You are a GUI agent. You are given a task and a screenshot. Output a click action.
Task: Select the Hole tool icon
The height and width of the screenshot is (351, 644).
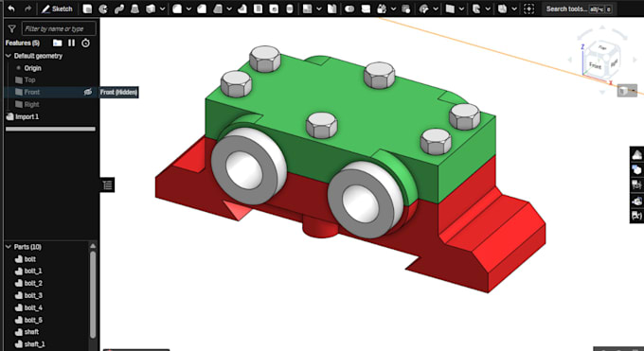274,9
